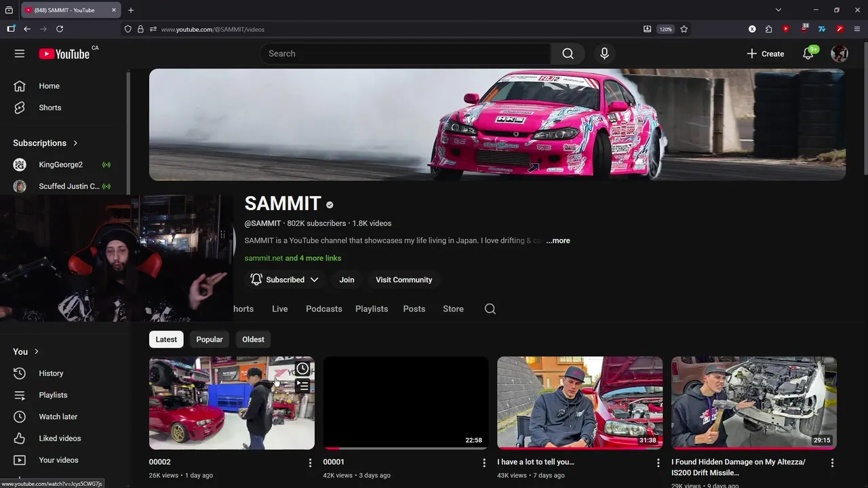868x488 pixels.
Task: Open action menu for 'I have a lot to tell you' video
Action: (658, 463)
